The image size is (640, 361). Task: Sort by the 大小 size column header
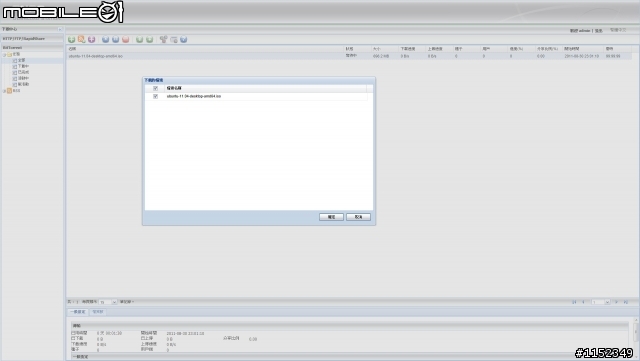coord(385,49)
